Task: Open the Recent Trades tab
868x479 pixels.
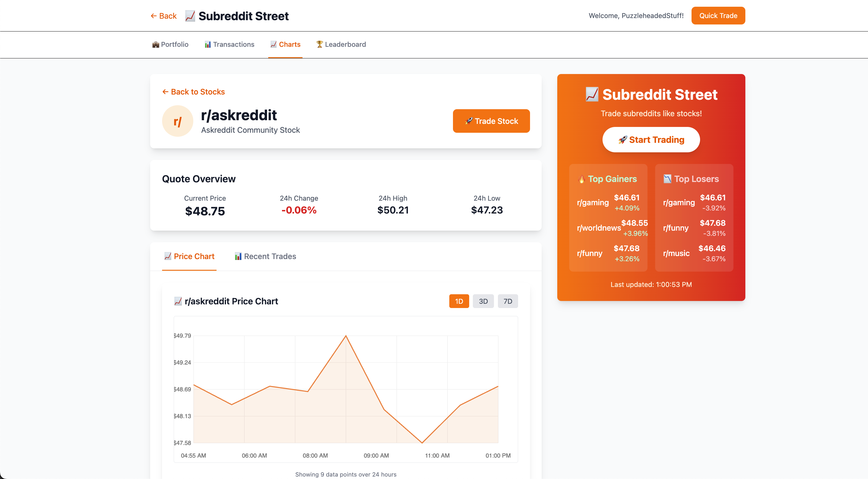Action: point(265,256)
